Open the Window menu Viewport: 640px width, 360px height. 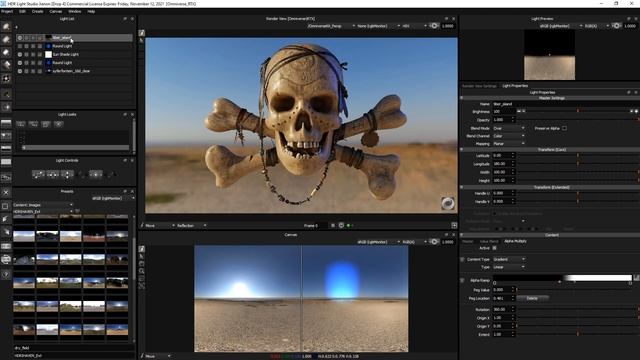pos(74,11)
